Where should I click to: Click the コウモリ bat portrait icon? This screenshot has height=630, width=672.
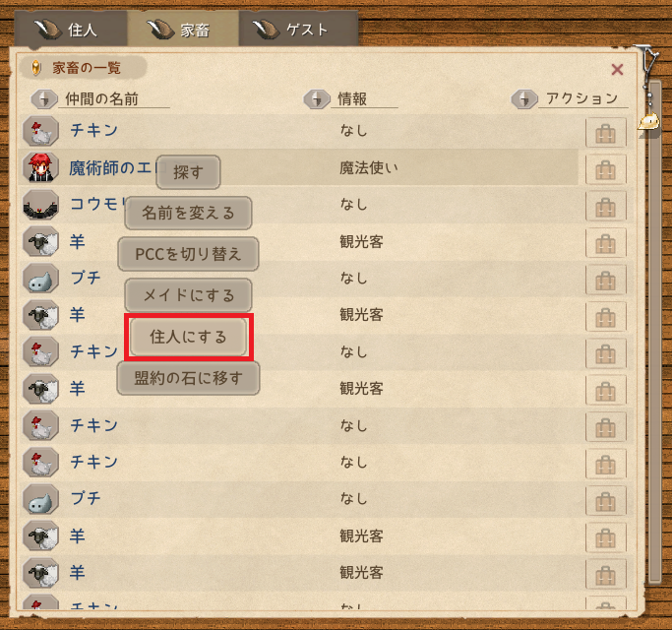(x=40, y=205)
